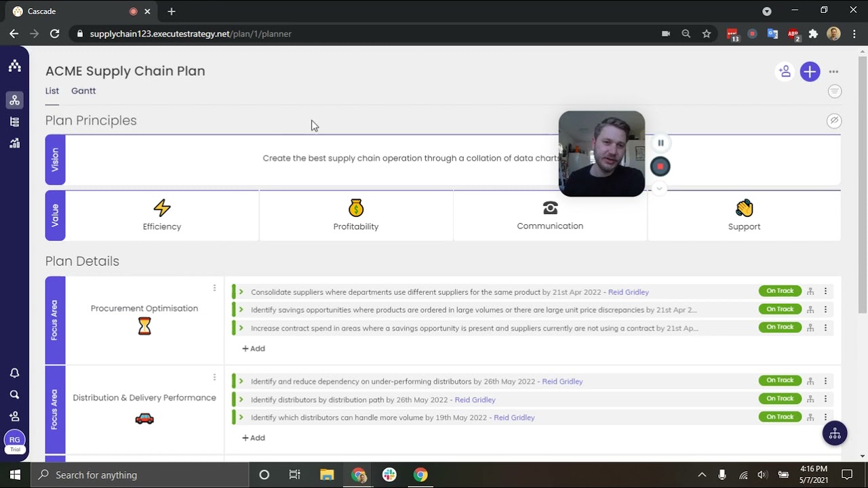
Task: Open hierarchy icon for Consolidate suppliers goal
Action: point(810,291)
